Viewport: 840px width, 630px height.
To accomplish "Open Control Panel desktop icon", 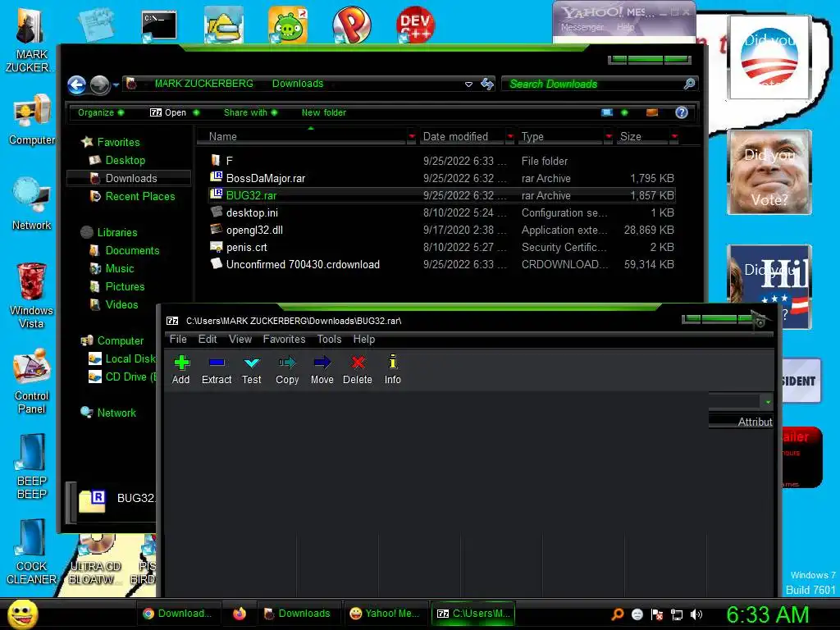I will 31,381.
